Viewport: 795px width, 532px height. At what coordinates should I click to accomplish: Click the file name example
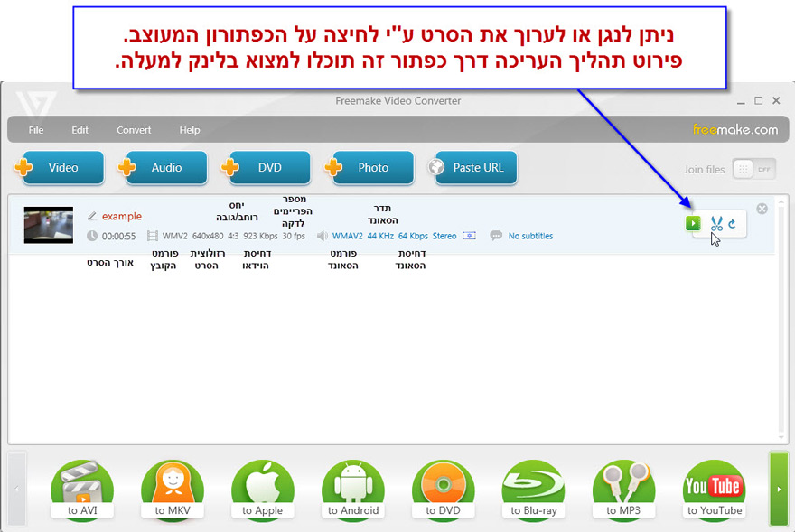click(122, 216)
